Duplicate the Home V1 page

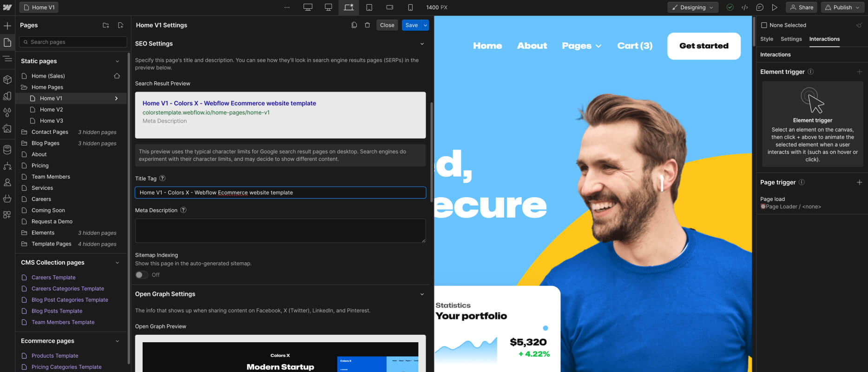354,25
